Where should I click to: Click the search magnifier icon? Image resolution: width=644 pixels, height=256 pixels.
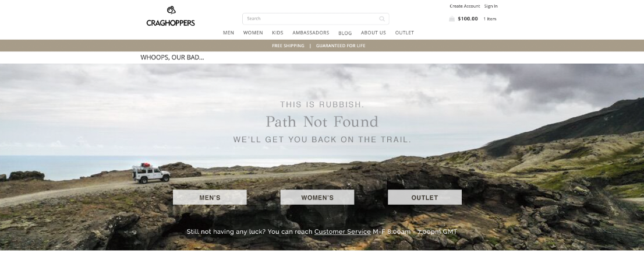382,19
